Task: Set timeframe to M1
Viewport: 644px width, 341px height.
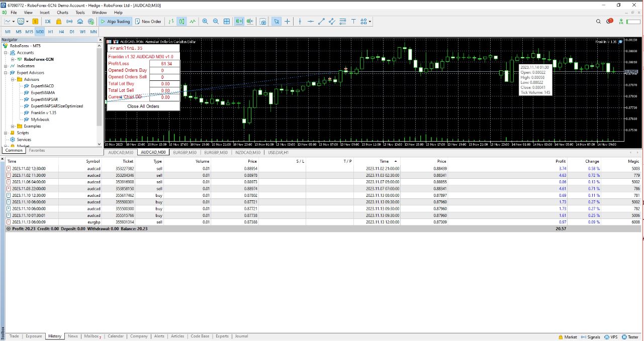Action: pyautogui.click(x=8, y=32)
